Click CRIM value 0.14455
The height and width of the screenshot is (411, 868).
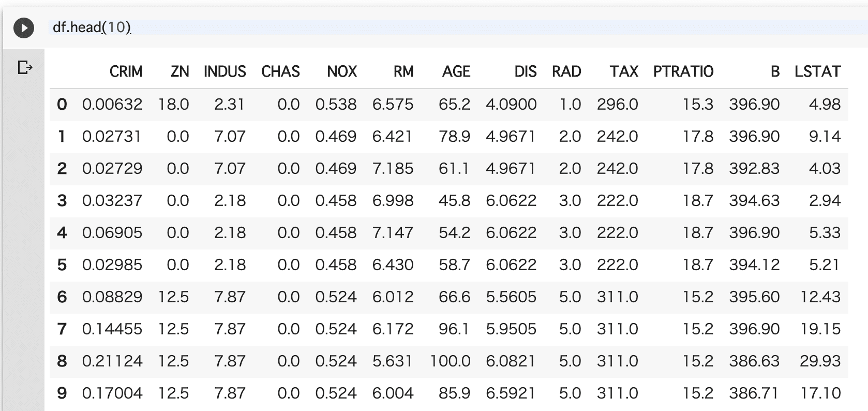tap(112, 329)
